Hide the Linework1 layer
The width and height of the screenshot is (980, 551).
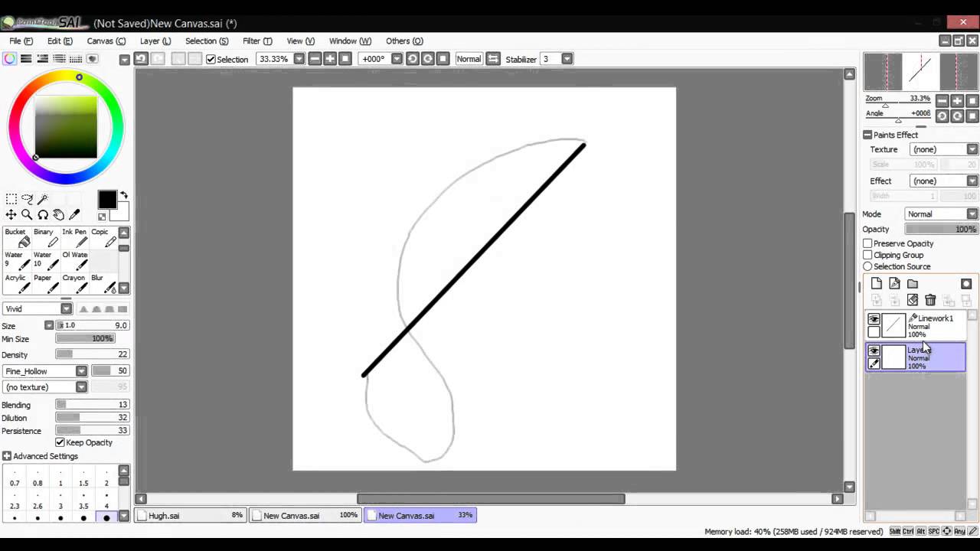coord(874,319)
